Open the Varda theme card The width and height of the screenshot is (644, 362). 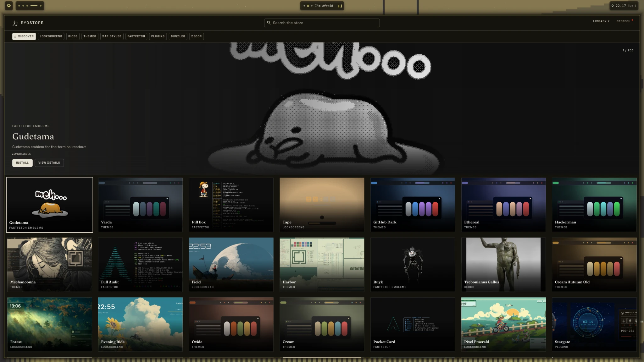point(140,205)
